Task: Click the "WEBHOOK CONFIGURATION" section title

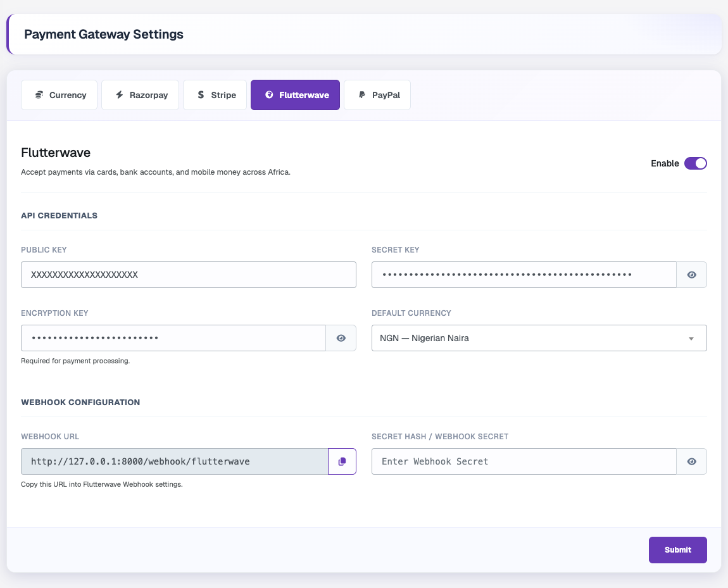Action: pos(80,403)
